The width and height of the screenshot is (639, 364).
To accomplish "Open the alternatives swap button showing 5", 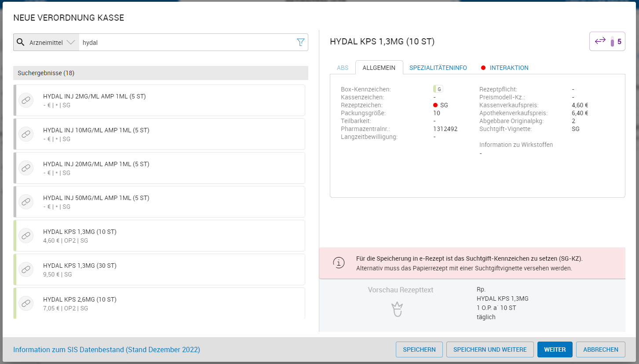I will pyautogui.click(x=607, y=42).
